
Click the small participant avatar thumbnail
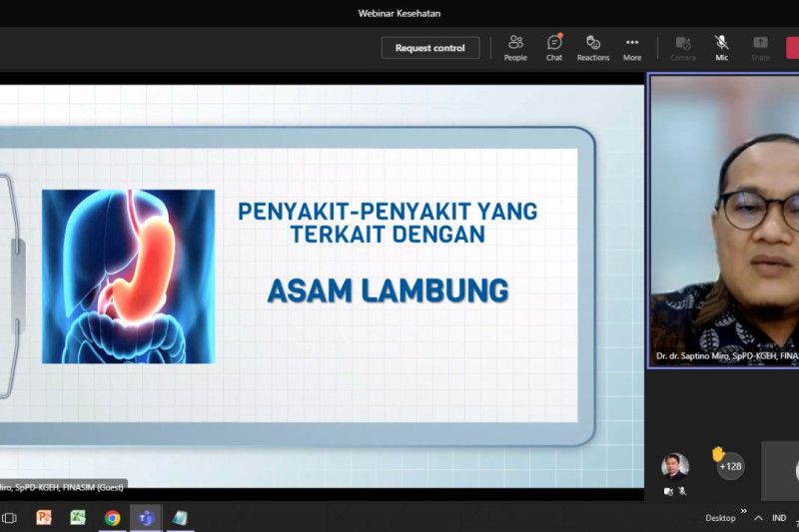675,466
